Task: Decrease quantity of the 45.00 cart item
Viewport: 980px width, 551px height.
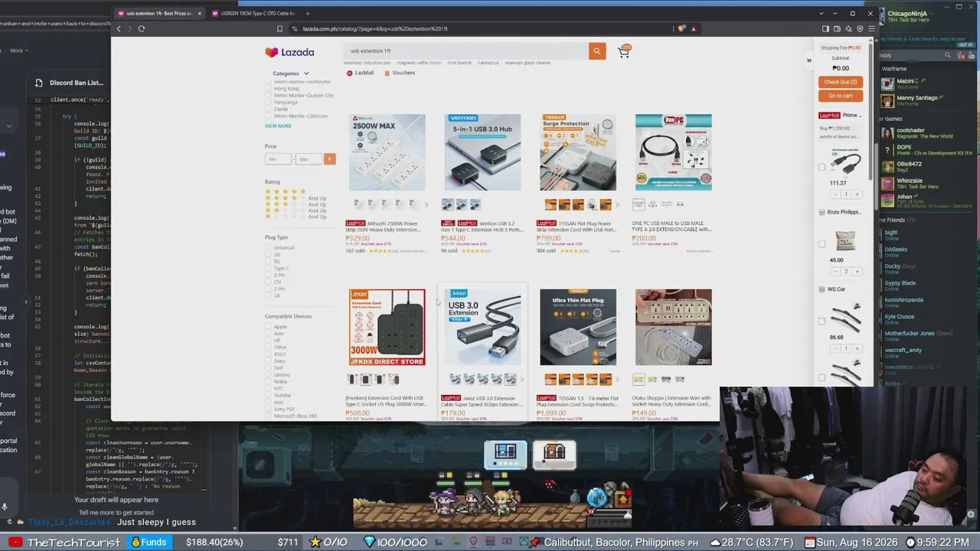Action: pyautogui.click(x=835, y=271)
